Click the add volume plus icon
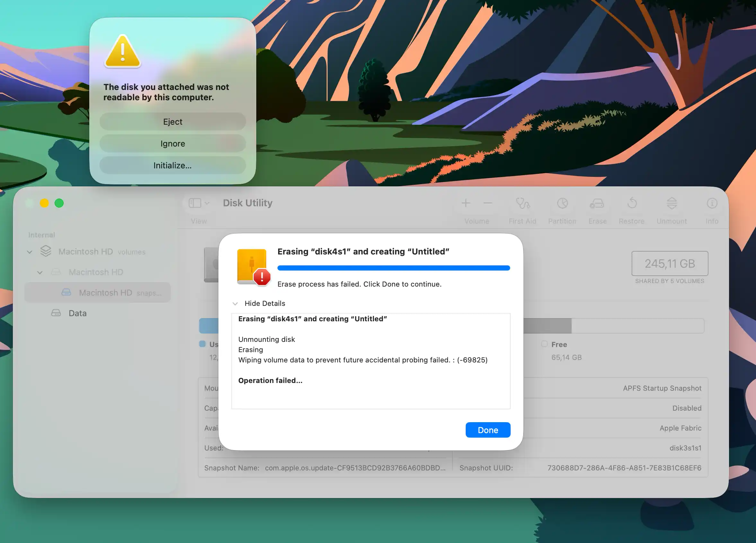The height and width of the screenshot is (543, 756). (466, 203)
